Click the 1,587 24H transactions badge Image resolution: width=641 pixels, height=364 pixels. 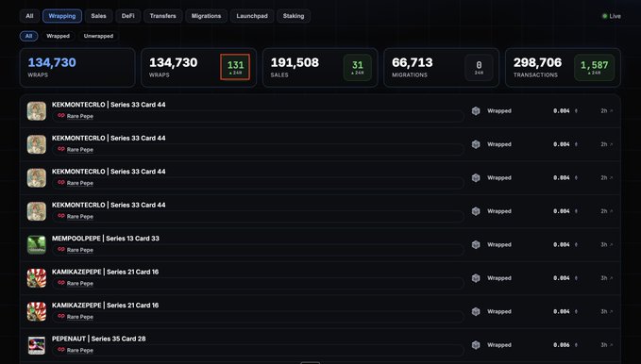pyautogui.click(x=595, y=67)
